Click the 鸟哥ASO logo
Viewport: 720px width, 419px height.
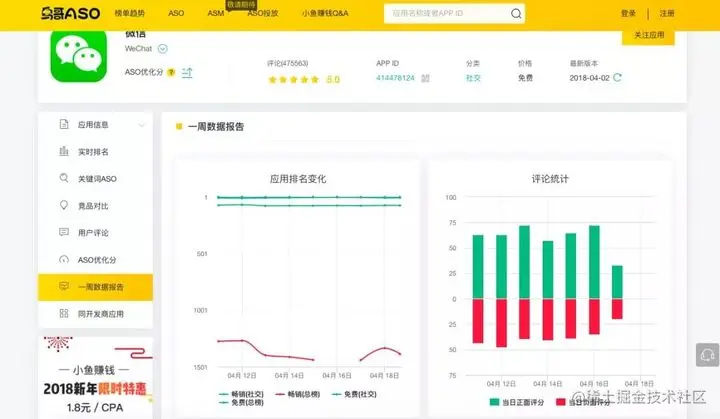pyautogui.click(x=70, y=13)
